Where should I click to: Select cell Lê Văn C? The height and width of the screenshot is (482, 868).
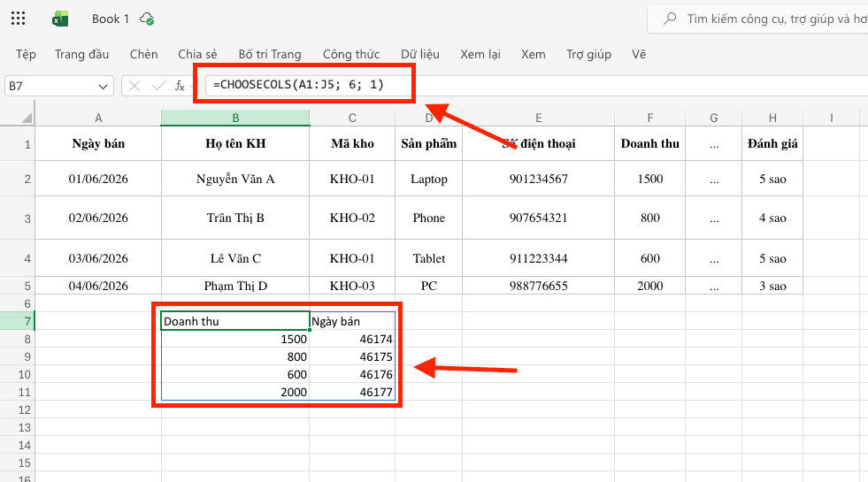235,258
